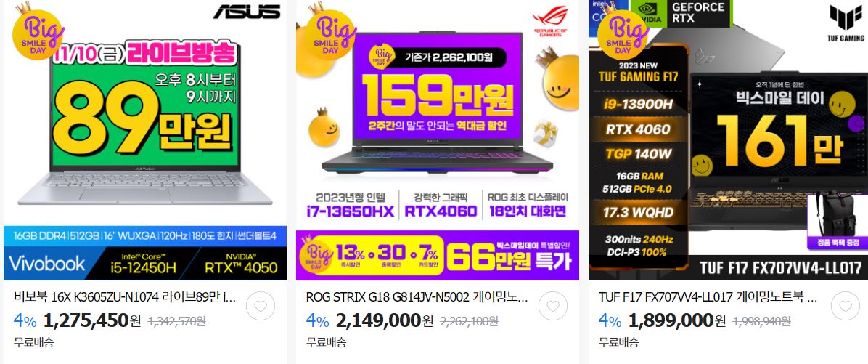Click the TUF Gaming logo
The width and height of the screenshot is (868, 364).
point(846,23)
